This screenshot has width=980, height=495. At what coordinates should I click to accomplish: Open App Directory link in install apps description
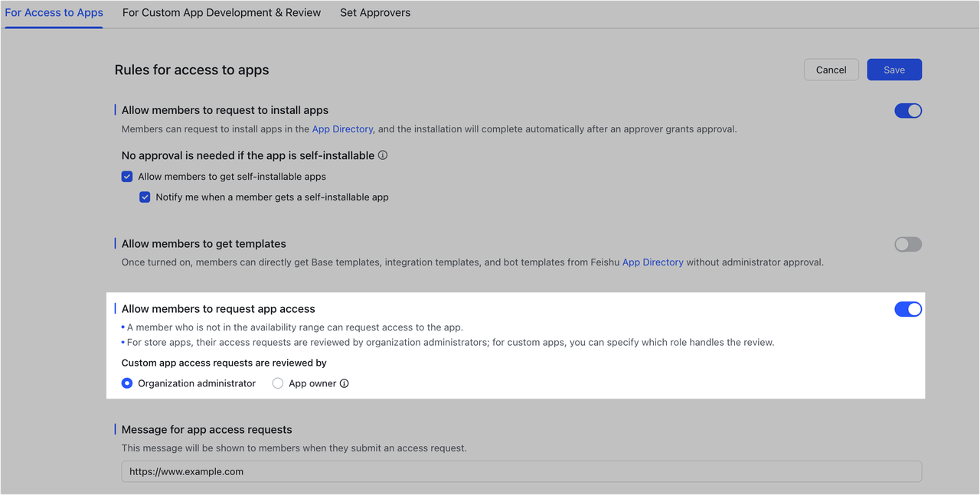coord(342,129)
